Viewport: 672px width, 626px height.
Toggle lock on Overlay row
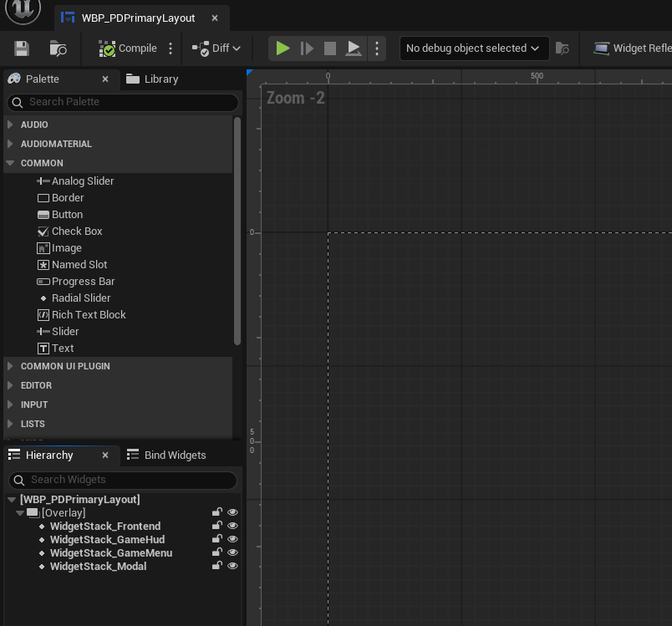[217, 512]
